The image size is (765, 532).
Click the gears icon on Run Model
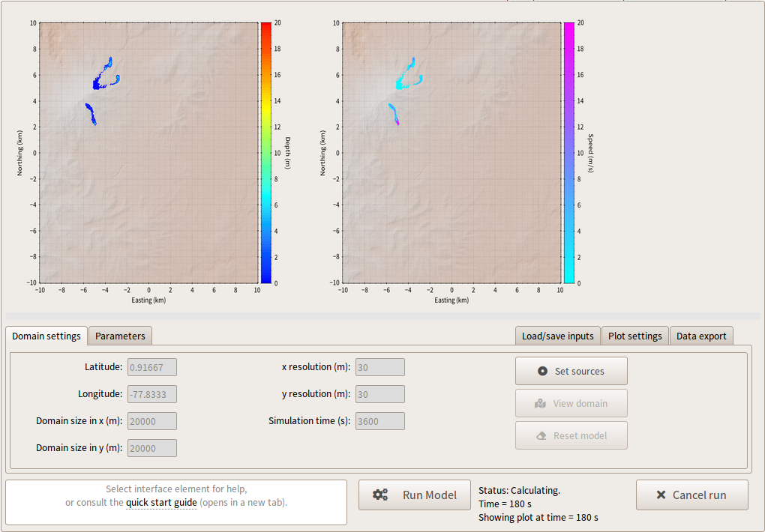click(380, 495)
